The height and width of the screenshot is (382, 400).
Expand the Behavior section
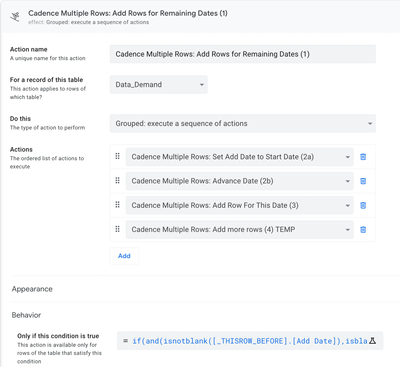26,315
